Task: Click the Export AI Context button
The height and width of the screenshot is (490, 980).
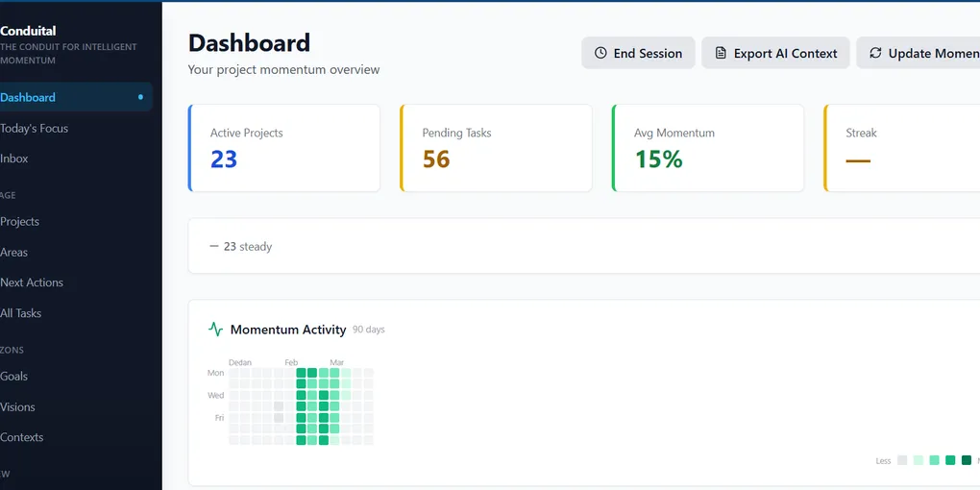Action: 775,54
